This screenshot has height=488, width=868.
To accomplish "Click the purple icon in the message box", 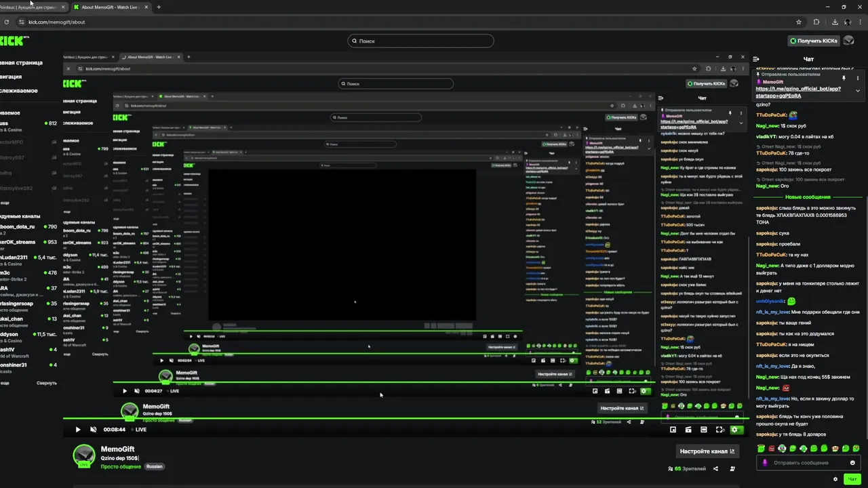I will [765, 462].
